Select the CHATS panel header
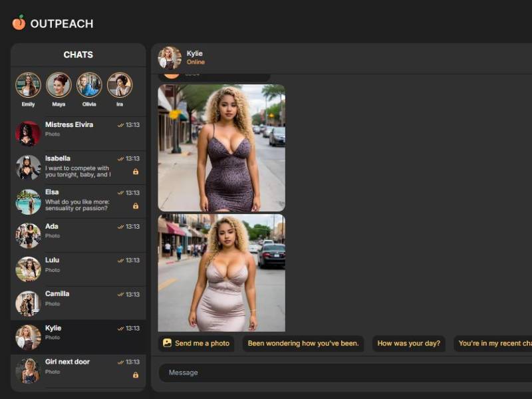 click(78, 55)
